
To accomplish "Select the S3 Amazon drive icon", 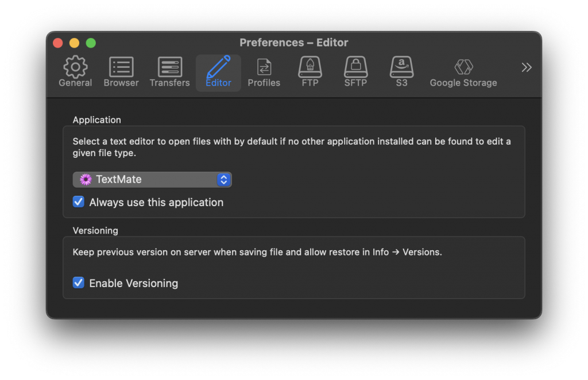I will coord(401,67).
